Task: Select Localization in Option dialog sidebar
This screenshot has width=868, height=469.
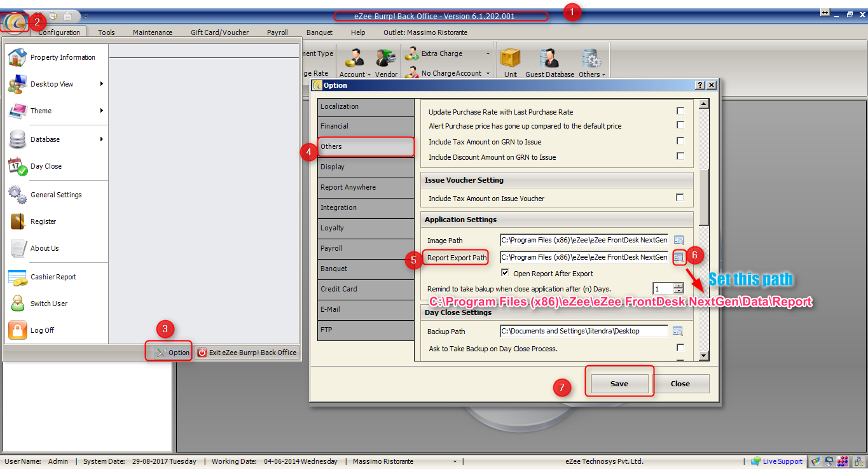Action: (366, 106)
